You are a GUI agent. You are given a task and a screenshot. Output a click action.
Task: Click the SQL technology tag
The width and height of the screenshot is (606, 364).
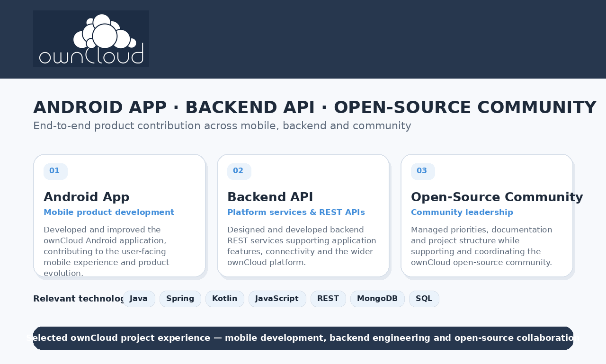(x=424, y=299)
